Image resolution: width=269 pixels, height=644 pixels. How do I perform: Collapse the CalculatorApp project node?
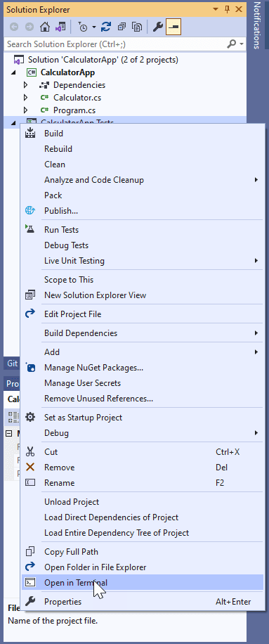click(14, 72)
